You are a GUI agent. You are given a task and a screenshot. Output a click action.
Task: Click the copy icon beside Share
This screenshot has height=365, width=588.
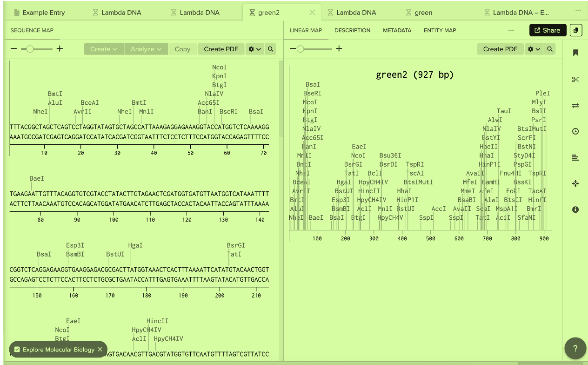click(x=576, y=30)
